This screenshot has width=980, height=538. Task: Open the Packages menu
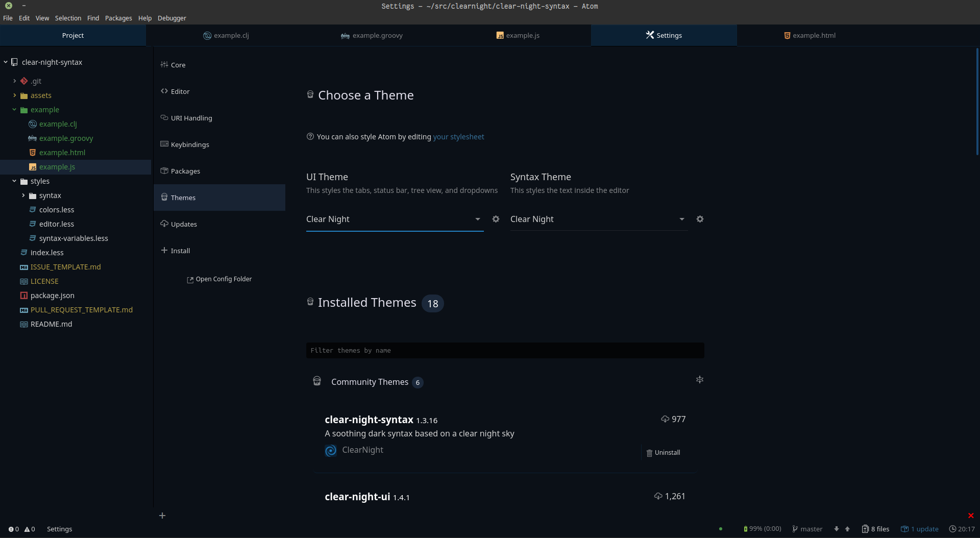click(118, 18)
